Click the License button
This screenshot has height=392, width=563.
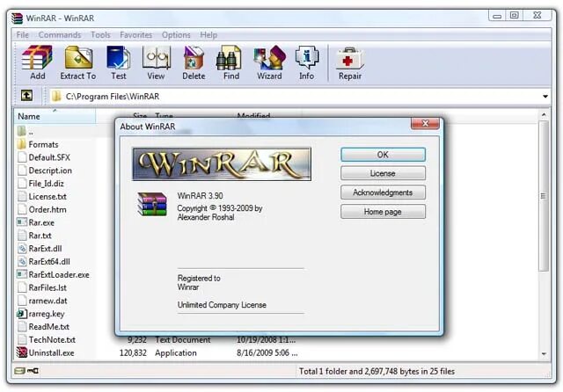(383, 173)
